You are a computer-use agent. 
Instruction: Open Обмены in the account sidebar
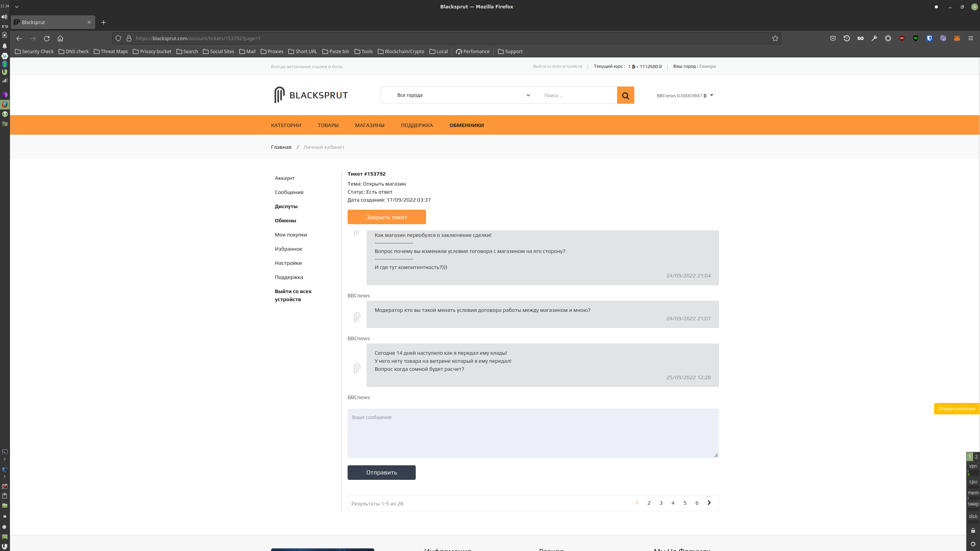[286, 220]
